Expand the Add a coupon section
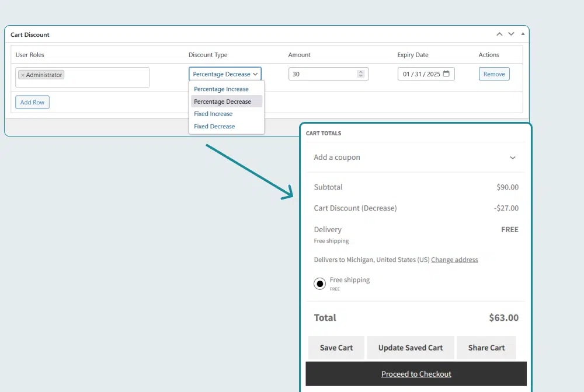The image size is (584, 392). point(512,157)
